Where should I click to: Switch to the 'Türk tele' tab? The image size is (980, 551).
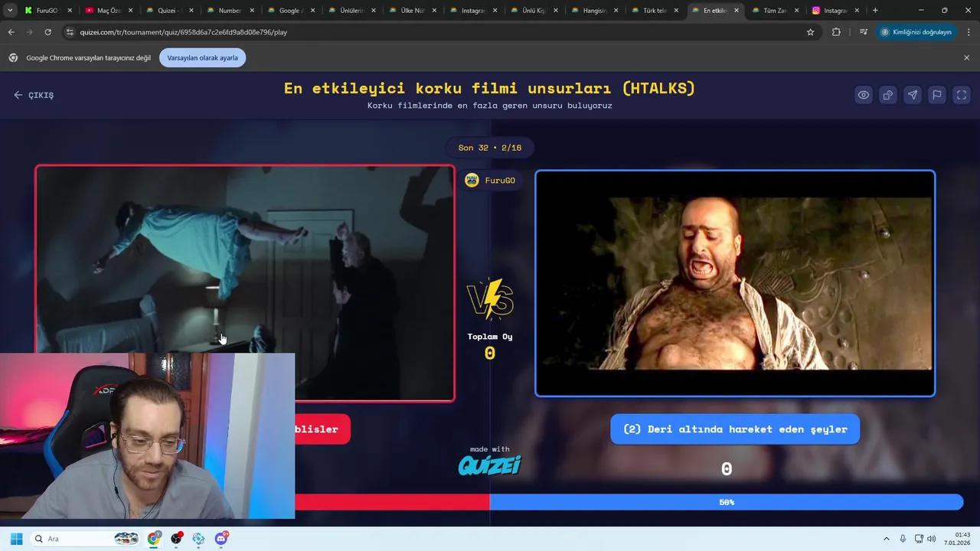(x=655, y=11)
